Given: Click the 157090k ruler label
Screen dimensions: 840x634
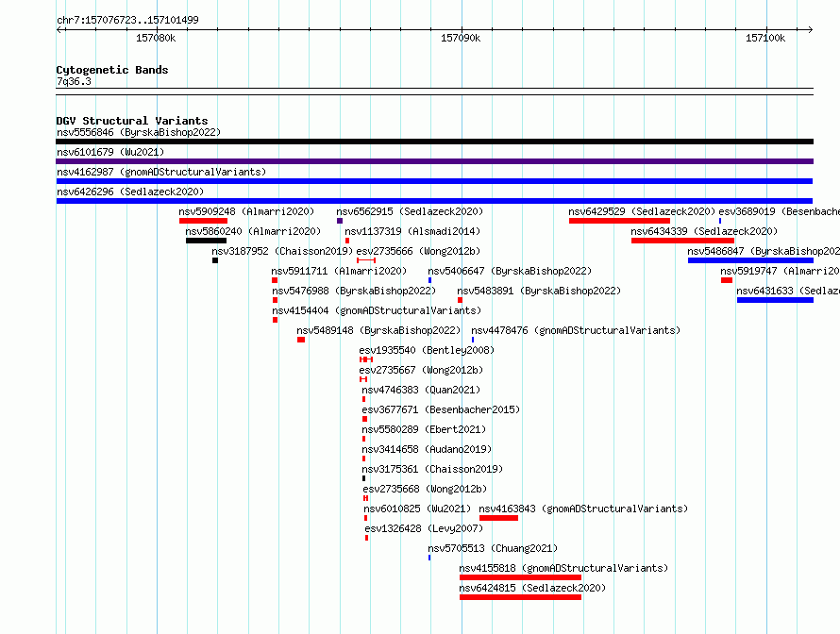Looking at the screenshot, I should [x=461, y=38].
